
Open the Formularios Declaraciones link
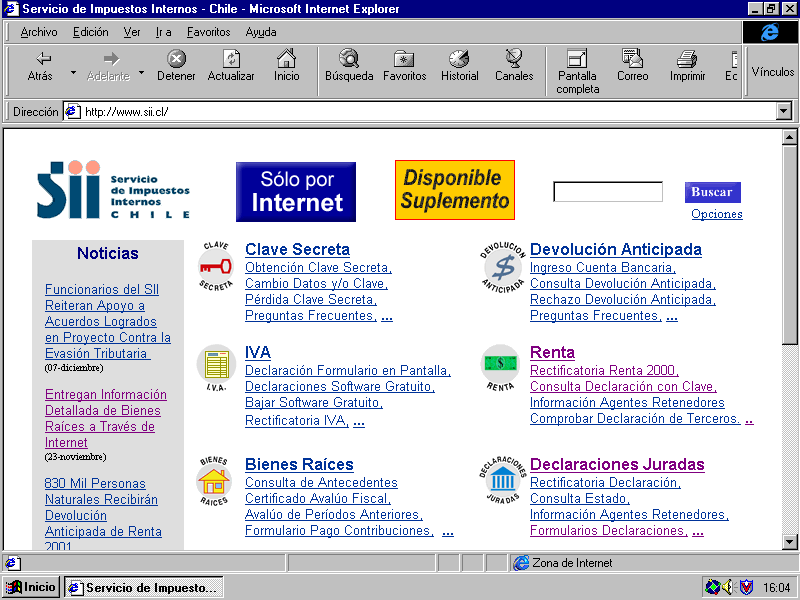609,531
